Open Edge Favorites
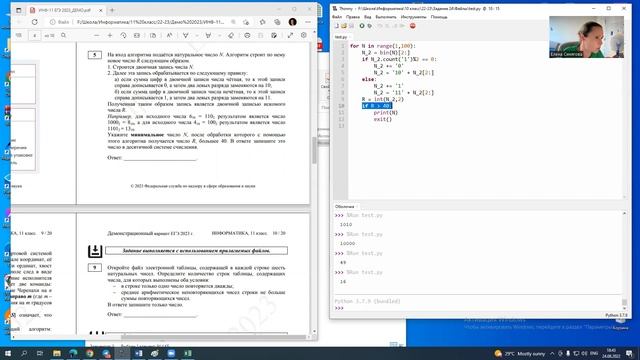640x360 pixels. [262, 22]
